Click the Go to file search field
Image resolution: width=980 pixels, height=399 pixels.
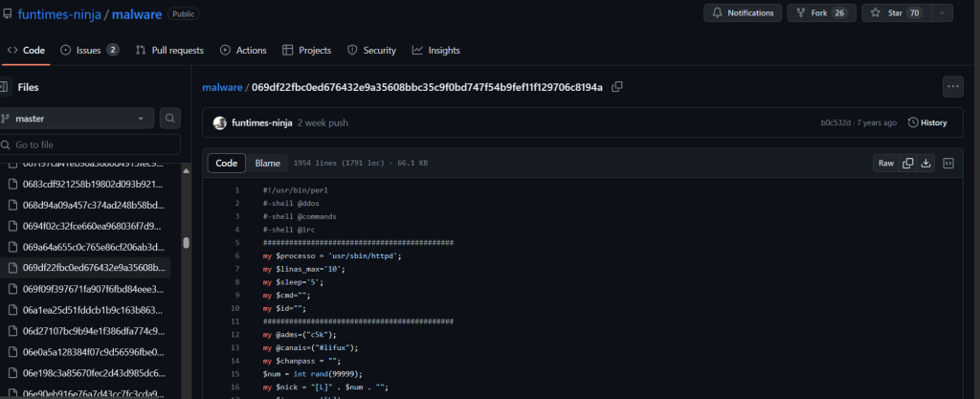coord(92,144)
